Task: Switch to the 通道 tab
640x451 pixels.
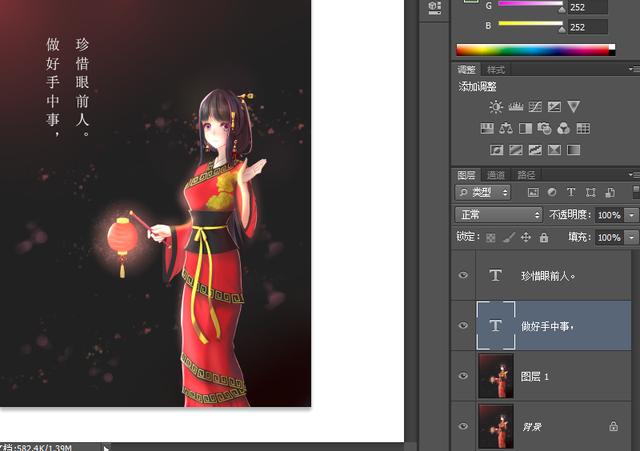Action: (x=496, y=174)
